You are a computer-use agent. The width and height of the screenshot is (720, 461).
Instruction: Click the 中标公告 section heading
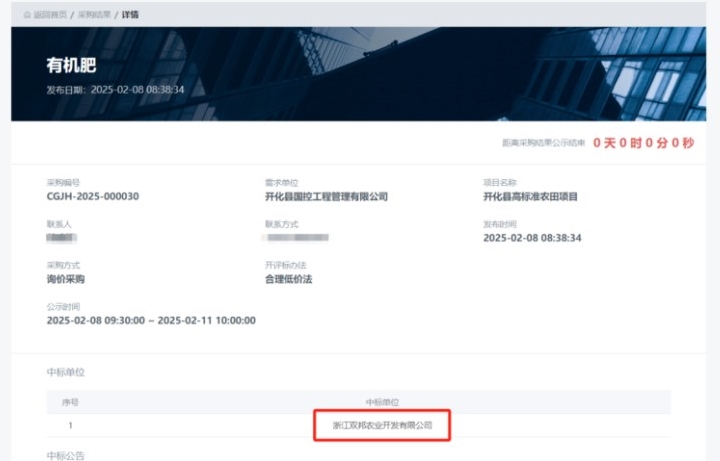[x=66, y=455]
